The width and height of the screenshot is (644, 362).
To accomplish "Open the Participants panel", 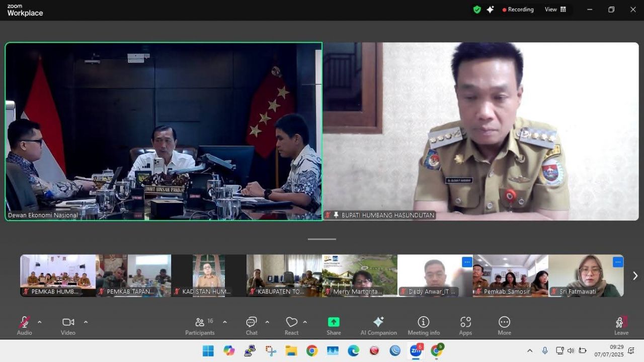I will tap(200, 326).
